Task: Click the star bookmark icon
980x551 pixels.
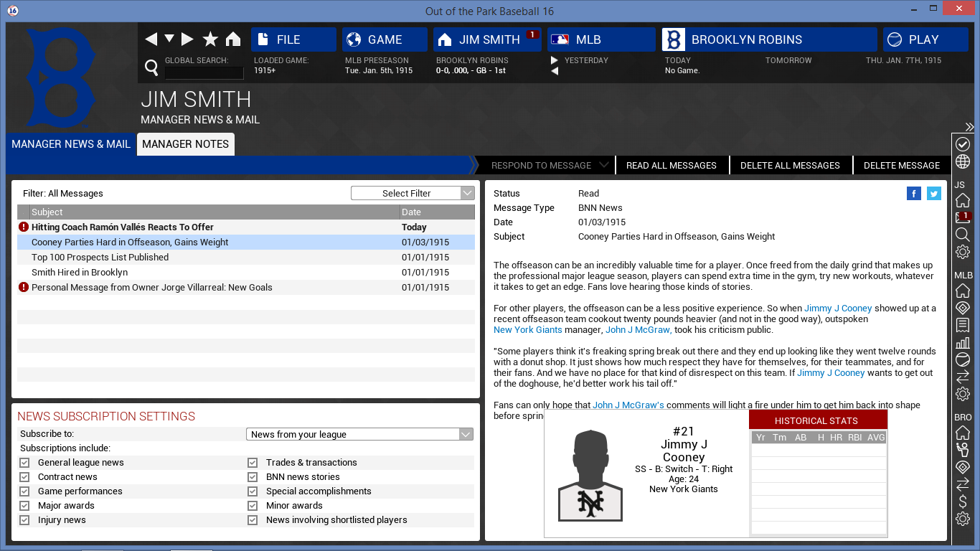Action: click(210, 39)
